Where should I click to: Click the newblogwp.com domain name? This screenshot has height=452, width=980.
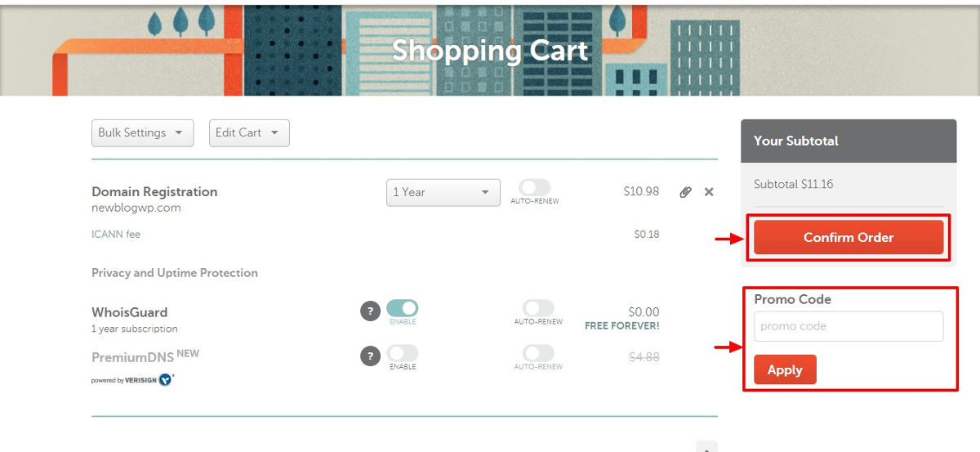click(136, 208)
